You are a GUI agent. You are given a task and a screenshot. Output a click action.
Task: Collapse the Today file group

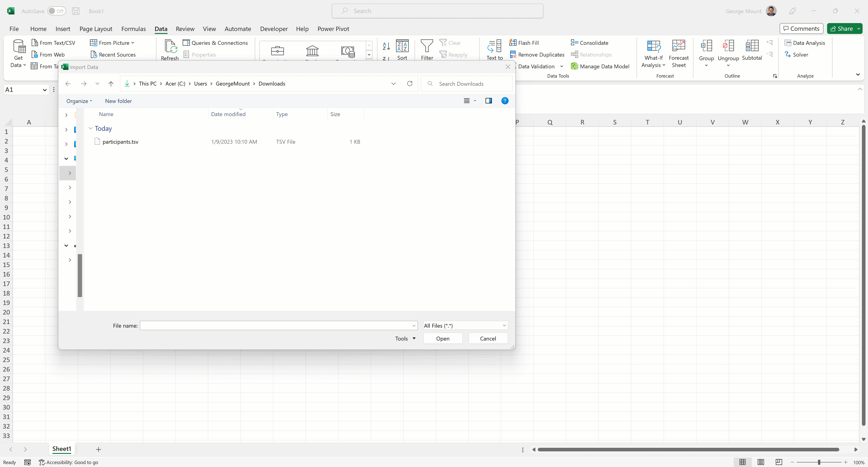click(x=91, y=129)
